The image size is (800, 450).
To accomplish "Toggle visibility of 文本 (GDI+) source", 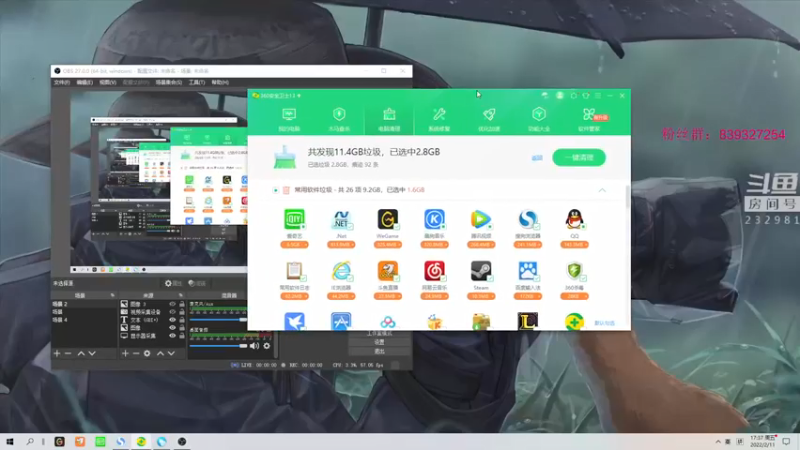I will (x=172, y=320).
